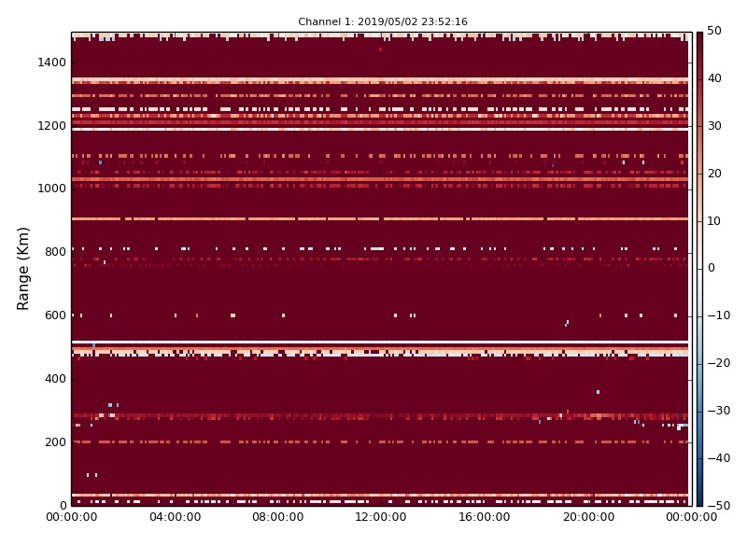Click the 20:00:00 time tick label
Screen dimensions: 747x560
pyautogui.click(x=589, y=517)
